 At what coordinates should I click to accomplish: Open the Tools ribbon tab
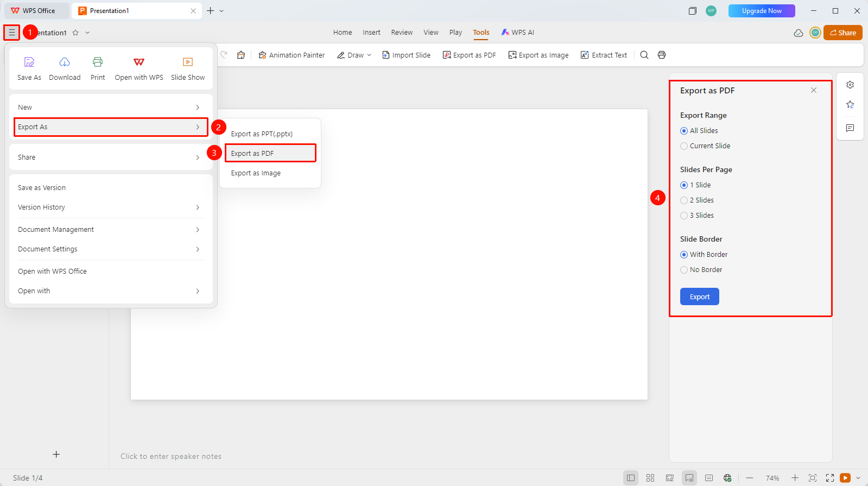coord(481,33)
